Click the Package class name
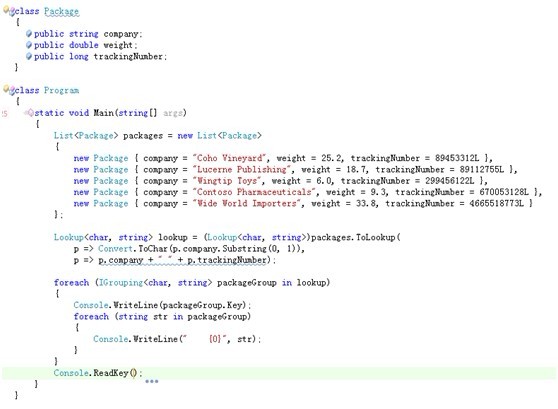This screenshot has height=409, width=558. [x=61, y=11]
